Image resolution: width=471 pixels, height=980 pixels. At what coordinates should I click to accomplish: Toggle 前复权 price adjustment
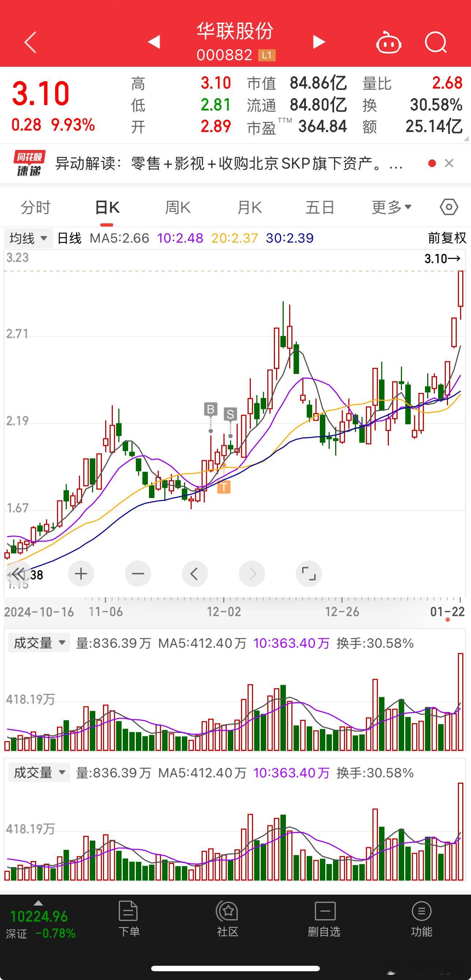pos(447,238)
